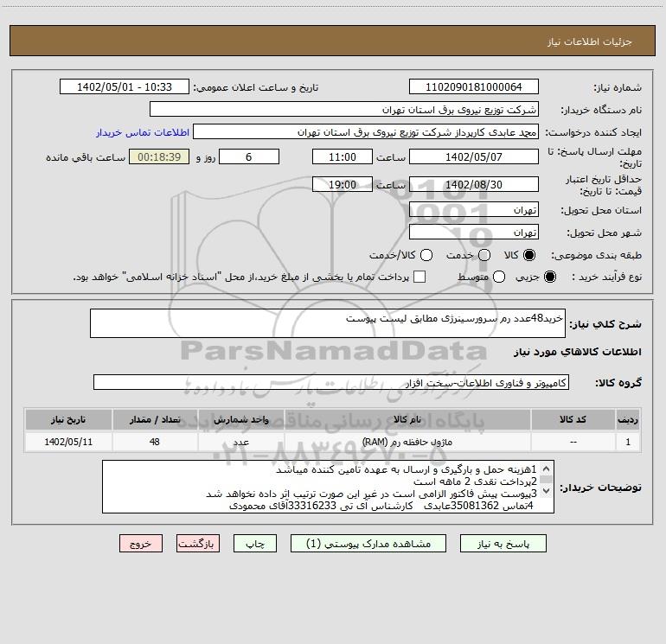Open اطلاعات تماس خریدار link
The height and width of the screenshot is (644, 666).
pyautogui.click(x=143, y=132)
